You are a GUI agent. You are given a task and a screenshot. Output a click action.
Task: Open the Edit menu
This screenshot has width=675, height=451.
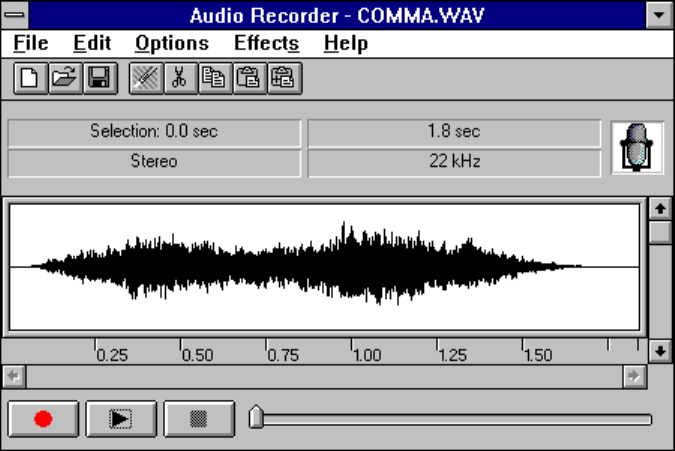point(92,43)
